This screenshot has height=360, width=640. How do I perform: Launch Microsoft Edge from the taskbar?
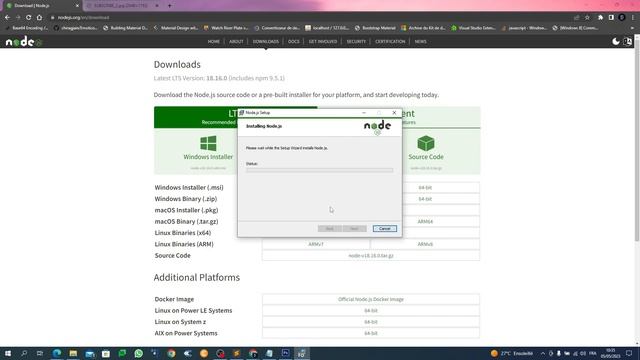57,353
